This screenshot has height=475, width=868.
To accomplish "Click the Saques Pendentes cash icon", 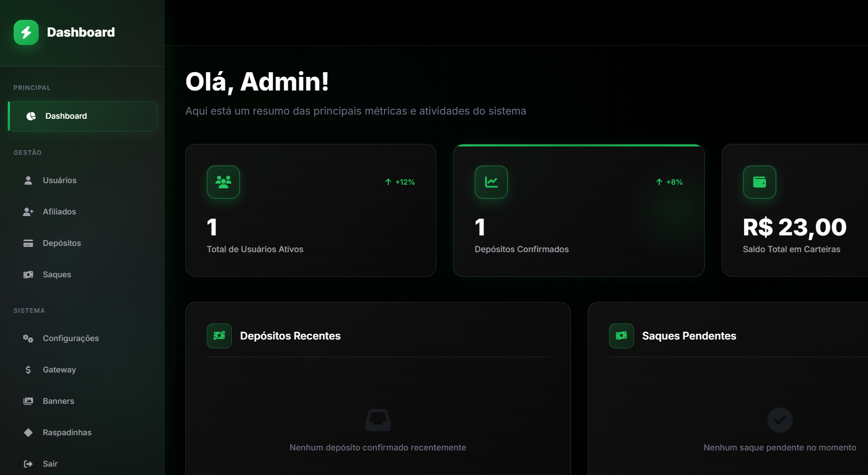I will 622,336.
